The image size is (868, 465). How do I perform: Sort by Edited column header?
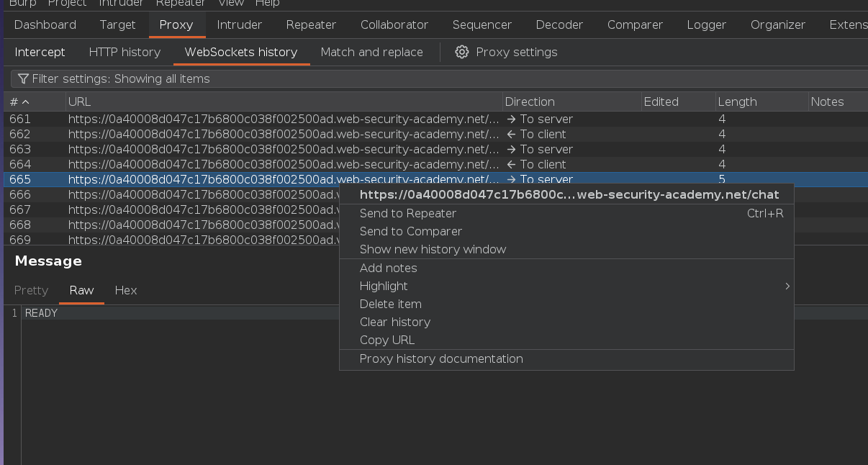tap(678, 101)
